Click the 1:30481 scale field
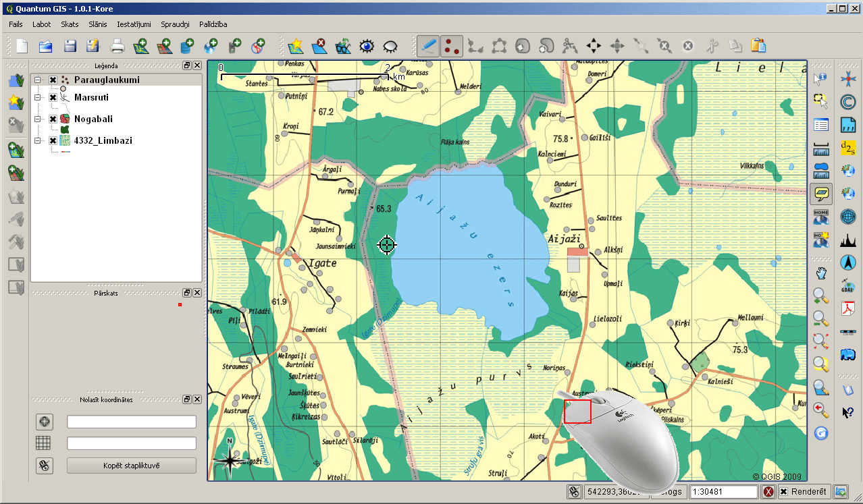 [x=723, y=492]
